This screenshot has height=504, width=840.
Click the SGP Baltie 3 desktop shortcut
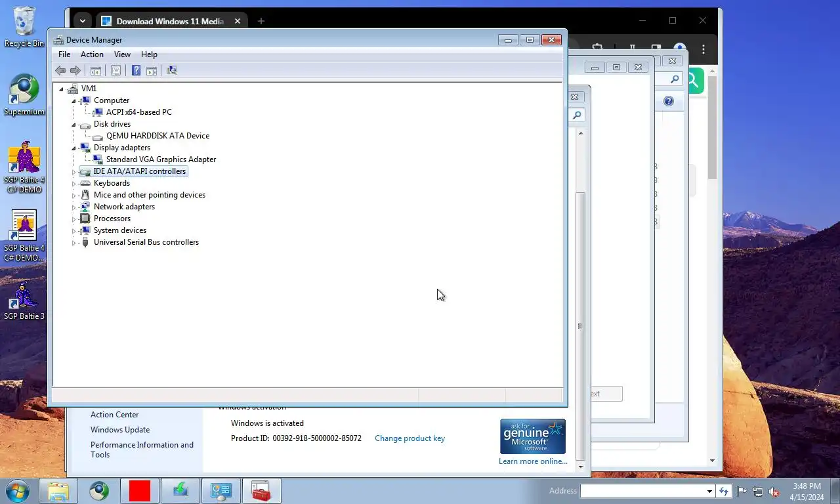[x=24, y=302]
